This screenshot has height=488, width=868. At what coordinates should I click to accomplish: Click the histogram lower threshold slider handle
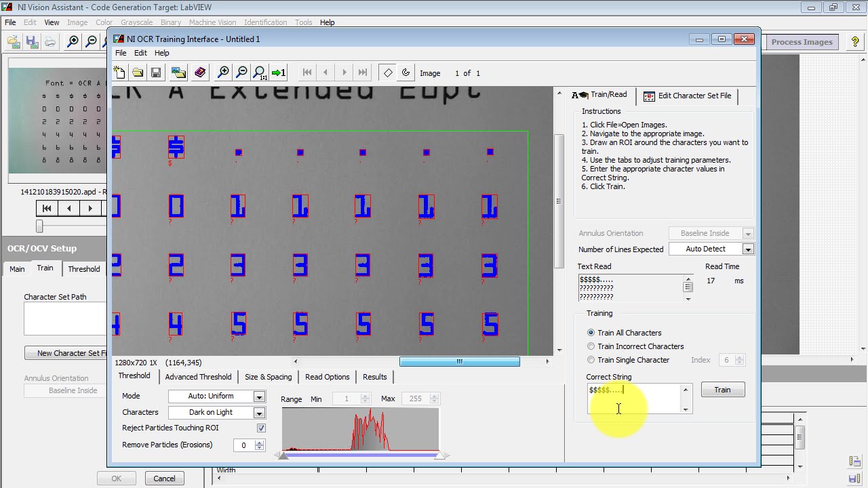point(283,455)
